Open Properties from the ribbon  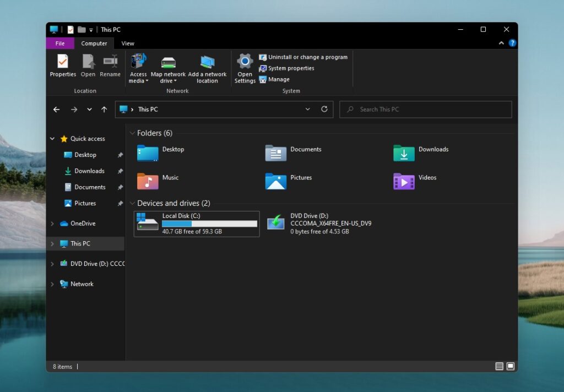point(62,67)
